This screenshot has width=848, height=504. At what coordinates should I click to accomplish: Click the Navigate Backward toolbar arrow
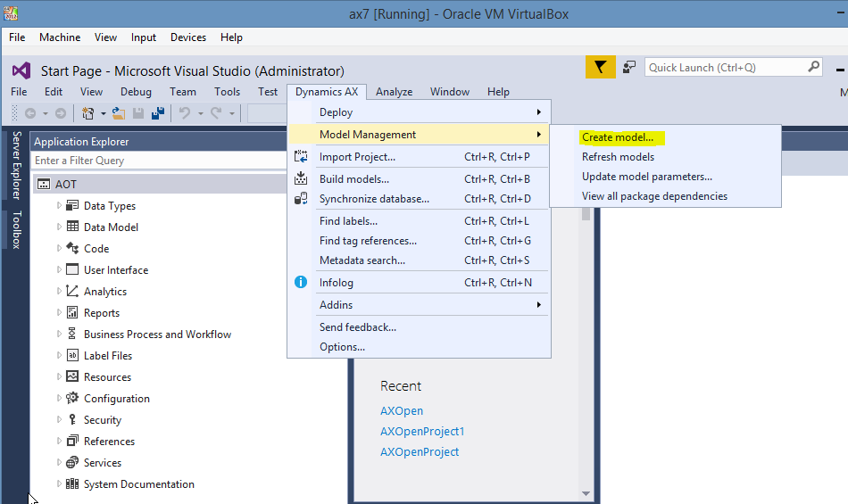point(31,113)
